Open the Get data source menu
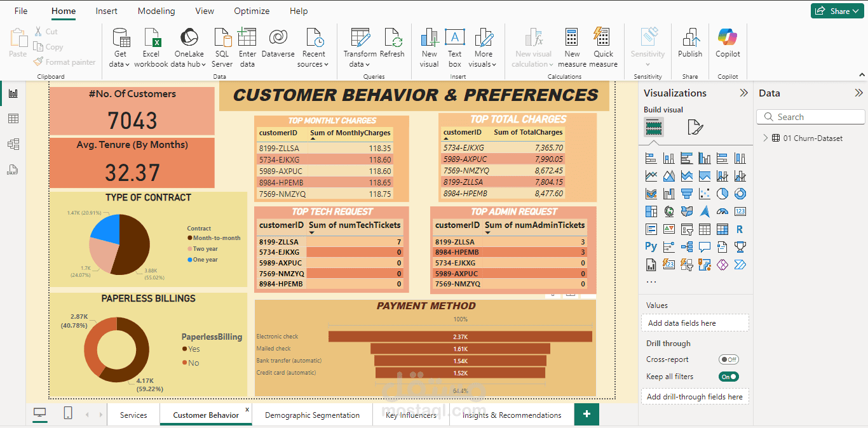This screenshot has width=868, height=428. (x=120, y=48)
